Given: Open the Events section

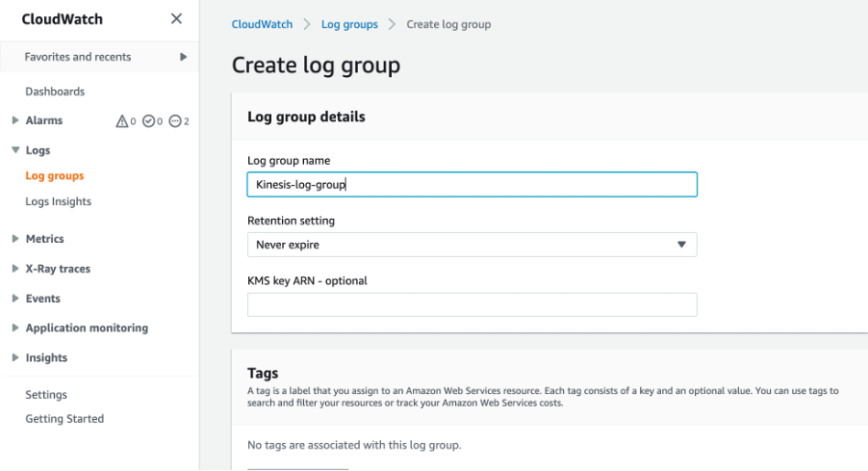Looking at the screenshot, I should 42,299.
